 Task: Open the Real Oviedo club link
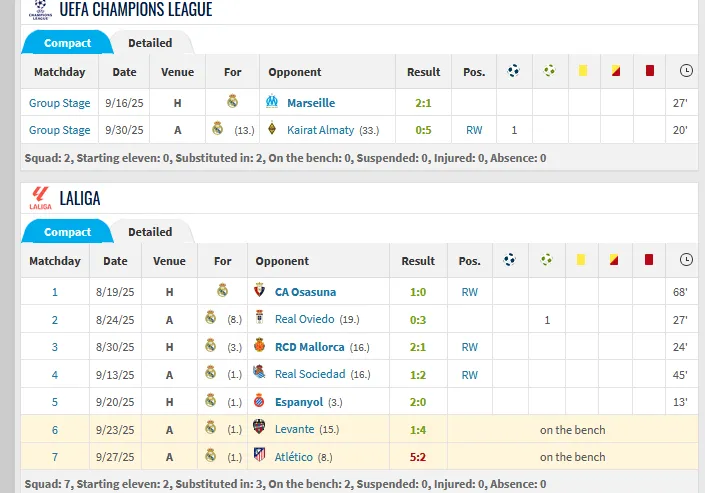coord(304,319)
